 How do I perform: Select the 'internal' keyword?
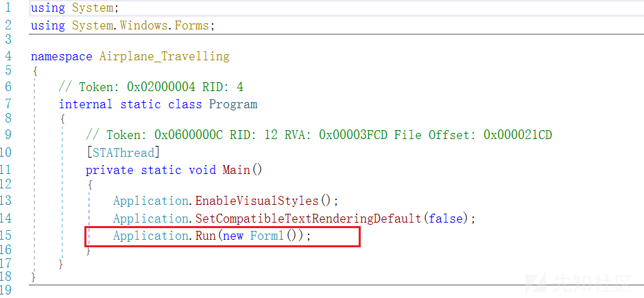pos(86,104)
